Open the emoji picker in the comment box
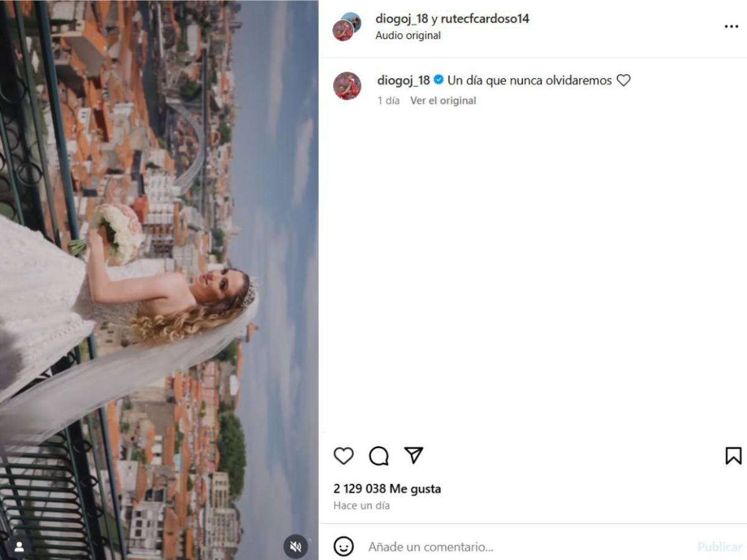This screenshot has height=560, width=747. [x=343, y=546]
